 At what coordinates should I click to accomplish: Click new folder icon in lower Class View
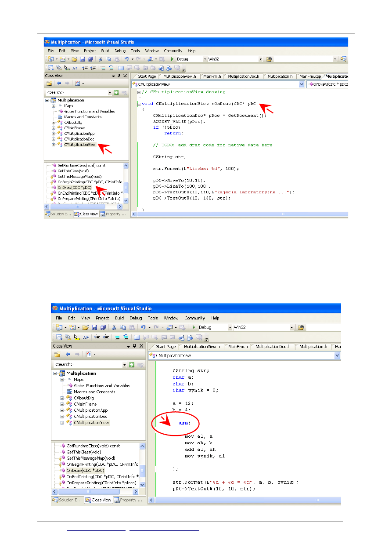[57, 355]
